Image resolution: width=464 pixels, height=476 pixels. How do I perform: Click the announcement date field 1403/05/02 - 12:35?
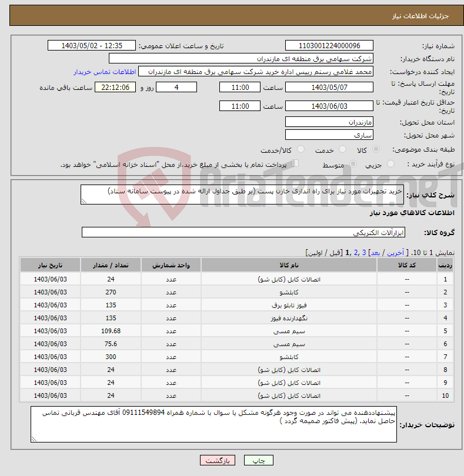coord(92,45)
